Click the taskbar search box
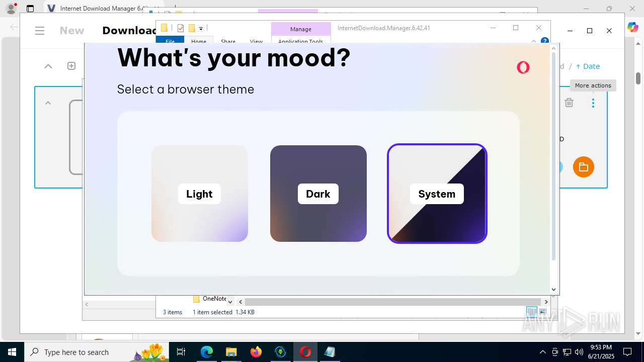Viewport: 644px width, 362px height. tap(98, 352)
